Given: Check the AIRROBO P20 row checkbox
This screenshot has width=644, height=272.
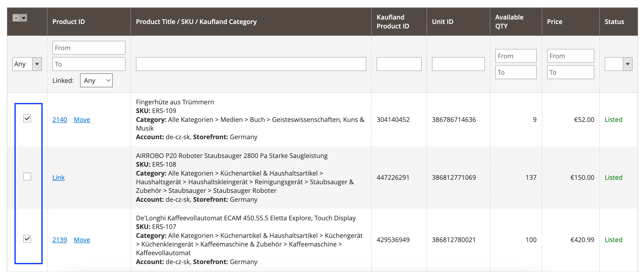Looking at the screenshot, I should click(27, 177).
